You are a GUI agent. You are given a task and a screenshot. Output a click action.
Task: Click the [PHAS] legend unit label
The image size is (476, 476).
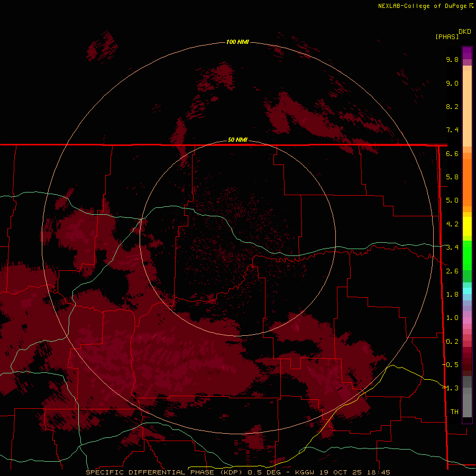[x=447, y=36]
